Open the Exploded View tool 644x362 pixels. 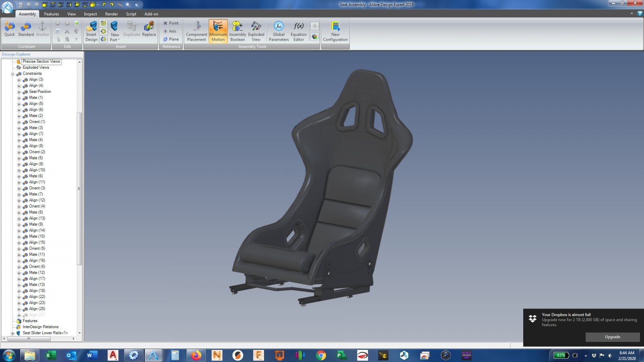[x=256, y=31]
